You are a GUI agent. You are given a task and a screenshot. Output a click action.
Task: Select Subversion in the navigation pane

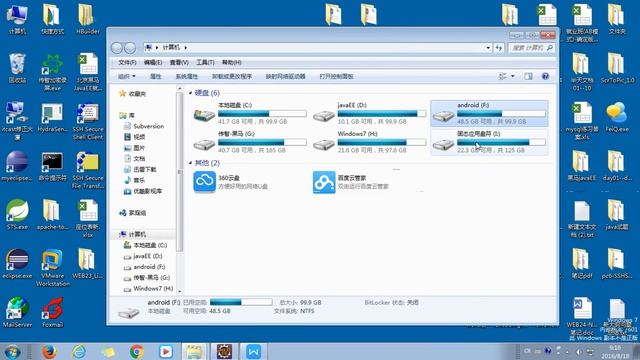point(144,127)
